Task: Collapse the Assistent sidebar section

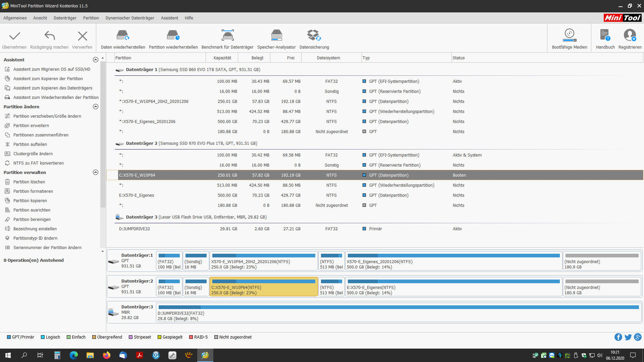Action: tap(96, 60)
